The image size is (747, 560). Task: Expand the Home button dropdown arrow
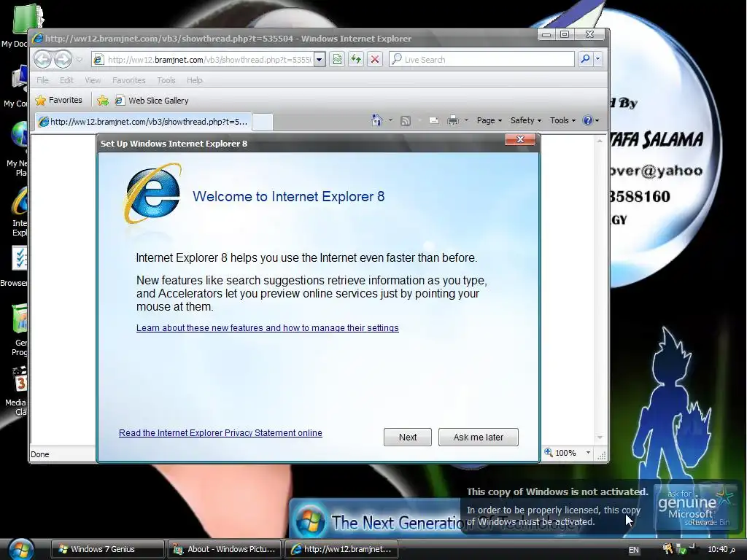(x=391, y=120)
